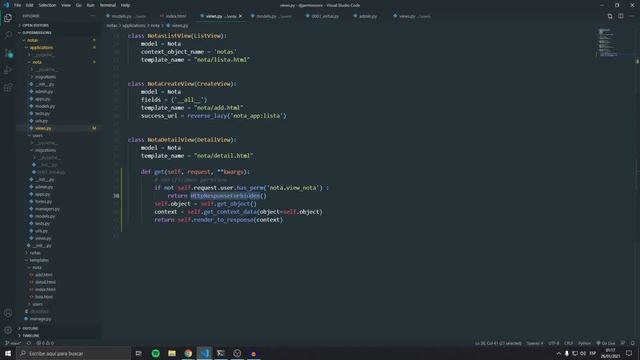The image size is (640, 360).
Task: Open the Accounts icon in activity bar
Action: tap(8, 313)
